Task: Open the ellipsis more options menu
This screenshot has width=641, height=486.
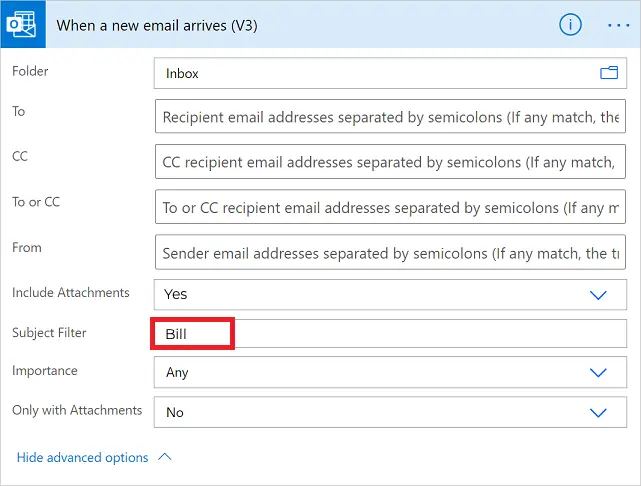Action: pos(618,25)
